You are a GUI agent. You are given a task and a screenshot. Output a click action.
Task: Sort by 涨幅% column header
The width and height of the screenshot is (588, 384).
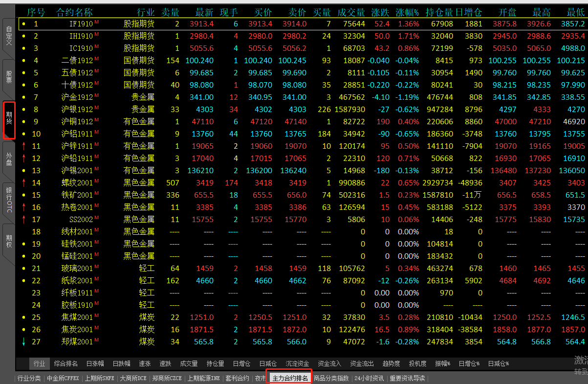click(x=407, y=12)
